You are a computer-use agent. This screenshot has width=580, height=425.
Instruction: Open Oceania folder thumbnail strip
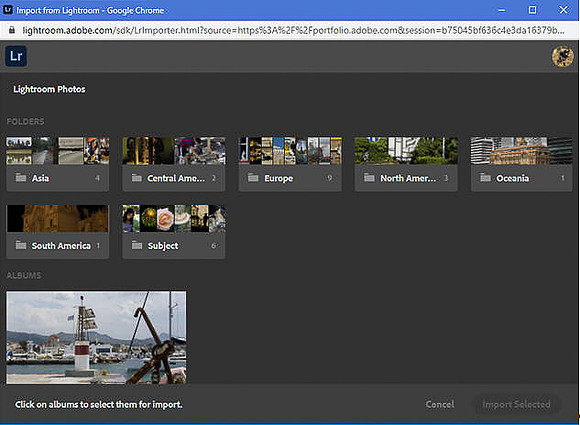click(x=522, y=151)
